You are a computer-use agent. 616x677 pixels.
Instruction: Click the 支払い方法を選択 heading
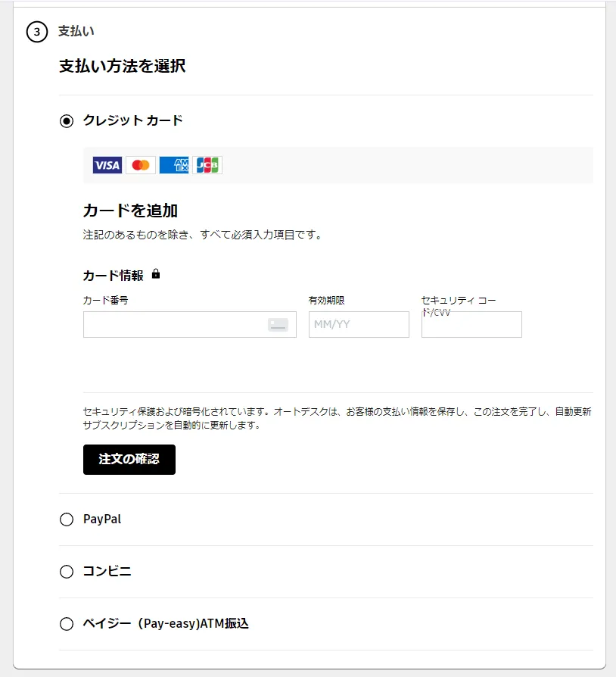tap(123, 67)
